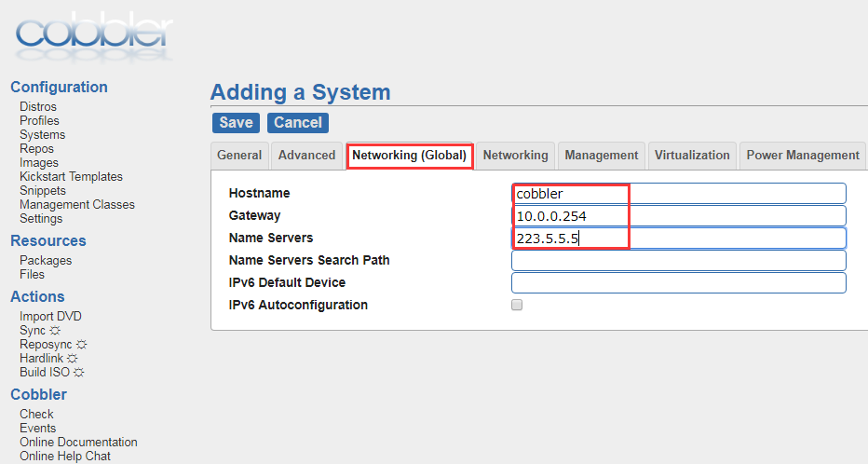Open the Systems list
Image resolution: width=868 pixels, height=464 pixels.
42,134
